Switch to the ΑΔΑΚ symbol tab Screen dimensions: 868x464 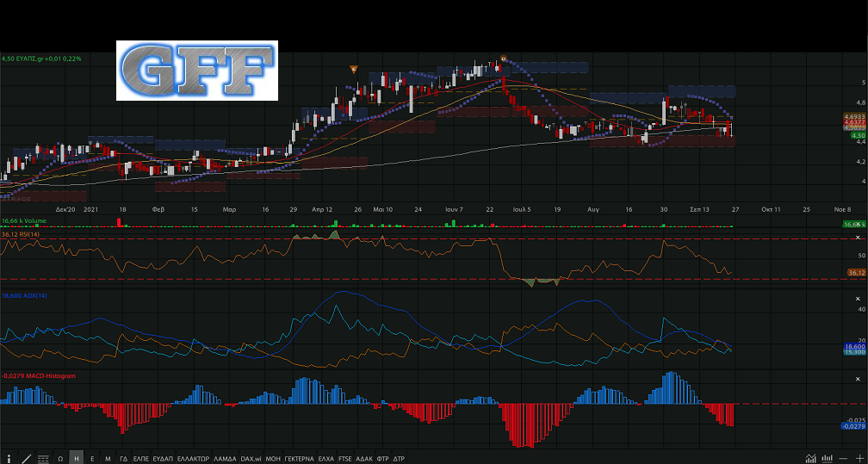(364, 459)
